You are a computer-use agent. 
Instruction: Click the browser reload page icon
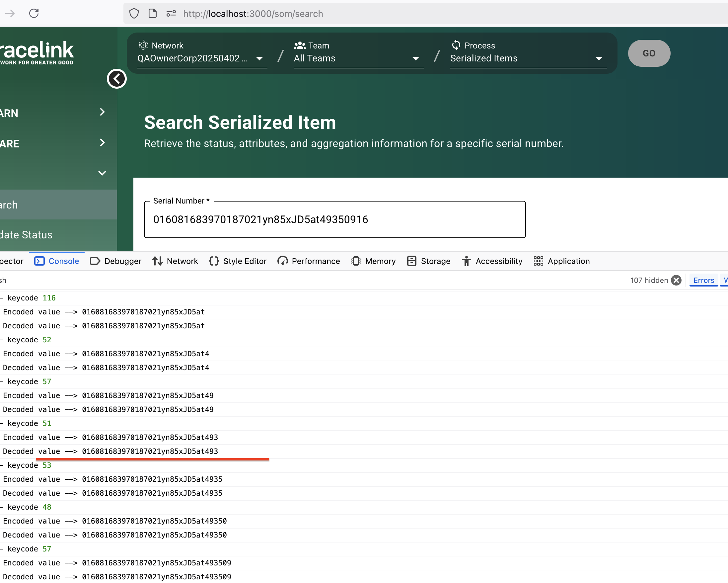tap(34, 14)
